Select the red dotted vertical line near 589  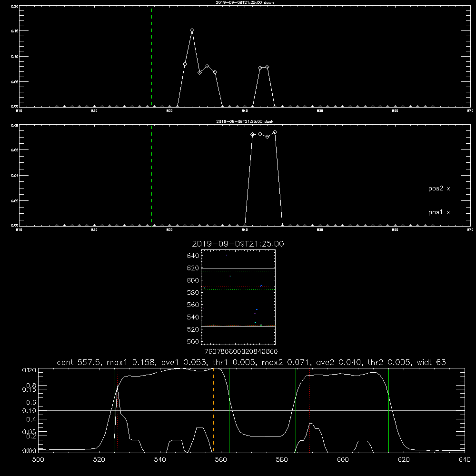tap(310, 410)
